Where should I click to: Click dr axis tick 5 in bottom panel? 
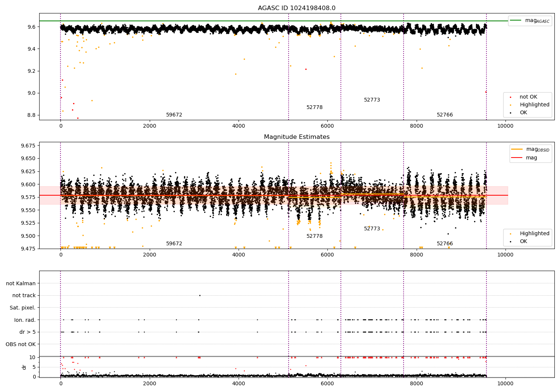34,367
